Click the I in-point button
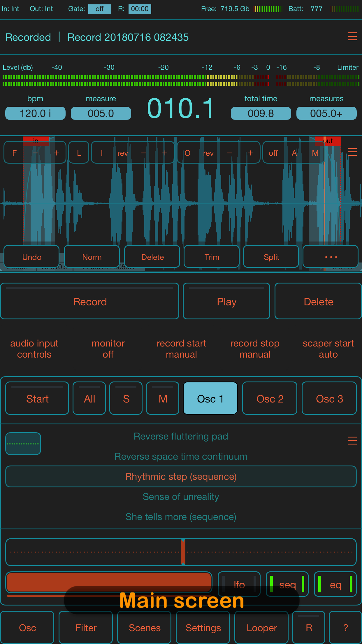This screenshot has width=362, height=644. tap(102, 153)
